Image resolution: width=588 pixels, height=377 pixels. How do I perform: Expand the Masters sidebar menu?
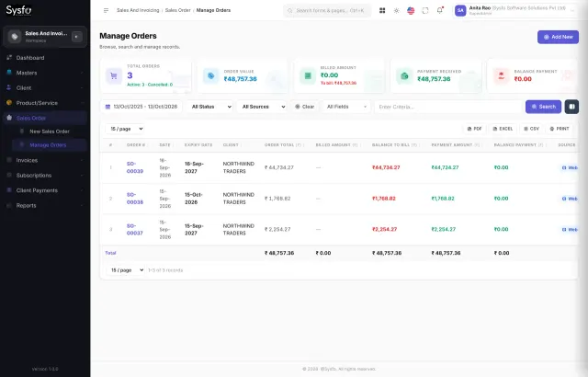(x=45, y=73)
